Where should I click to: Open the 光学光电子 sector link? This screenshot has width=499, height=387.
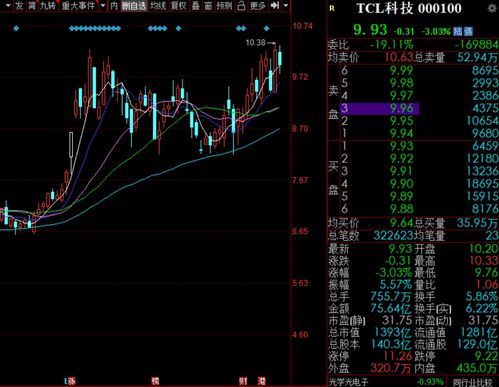(348, 382)
